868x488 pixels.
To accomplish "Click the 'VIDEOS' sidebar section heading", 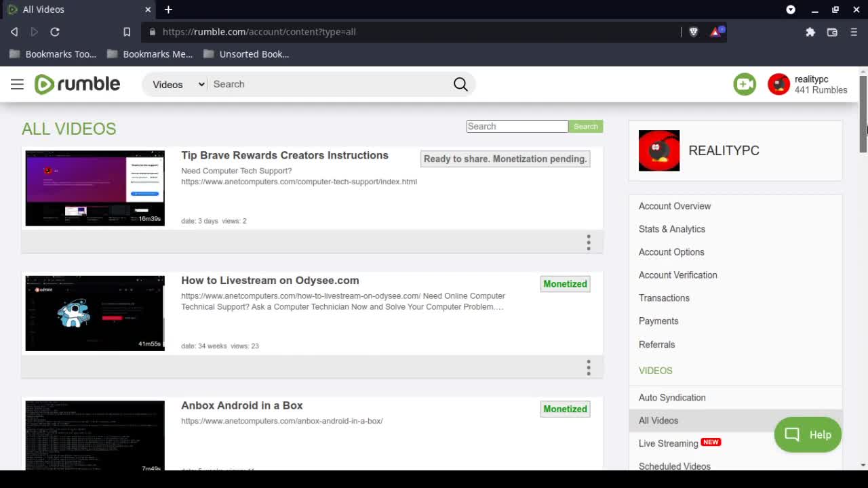I will 656,371.
